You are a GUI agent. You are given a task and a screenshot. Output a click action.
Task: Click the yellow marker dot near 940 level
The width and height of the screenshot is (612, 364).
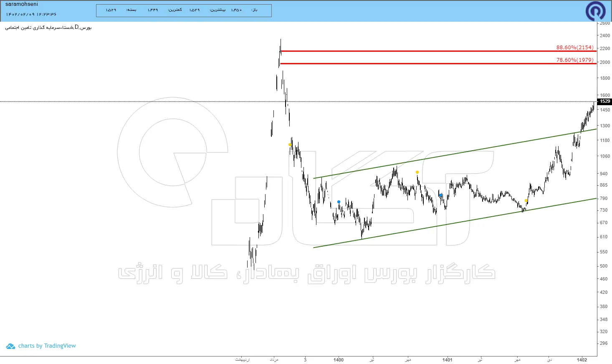417,172
